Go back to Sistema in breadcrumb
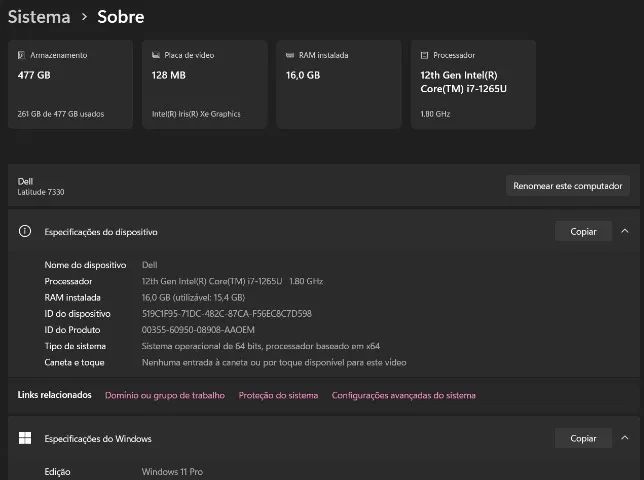The height and width of the screenshot is (480, 644). tap(39, 17)
